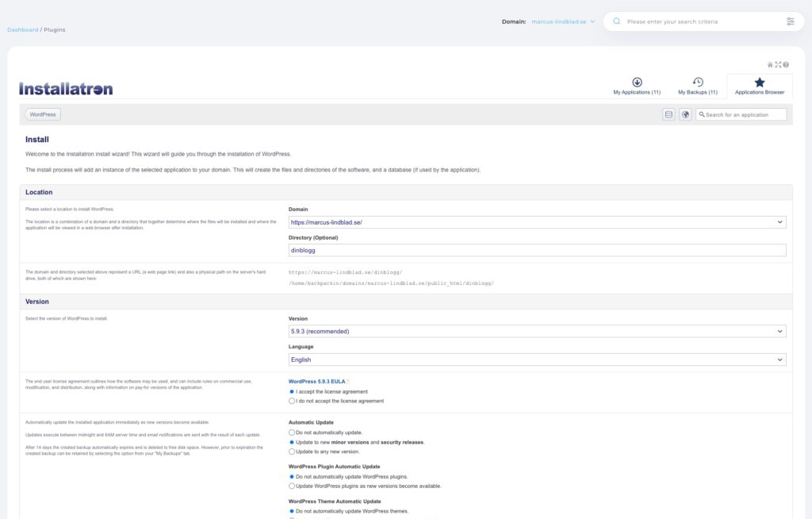Click the Automatic Update label
The height and width of the screenshot is (519, 812).
point(311,422)
